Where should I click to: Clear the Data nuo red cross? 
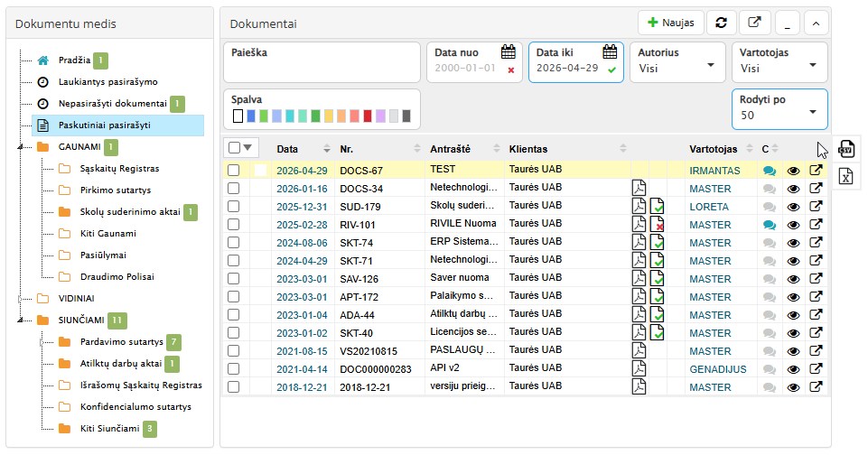pyautogui.click(x=511, y=70)
